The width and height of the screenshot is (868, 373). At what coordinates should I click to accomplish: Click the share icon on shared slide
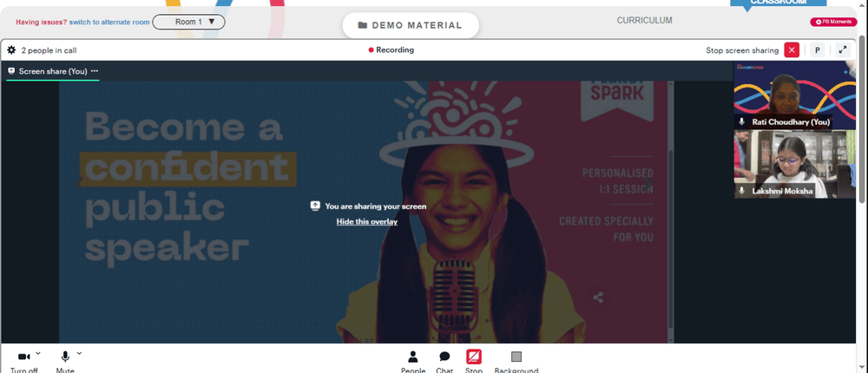coord(598,298)
